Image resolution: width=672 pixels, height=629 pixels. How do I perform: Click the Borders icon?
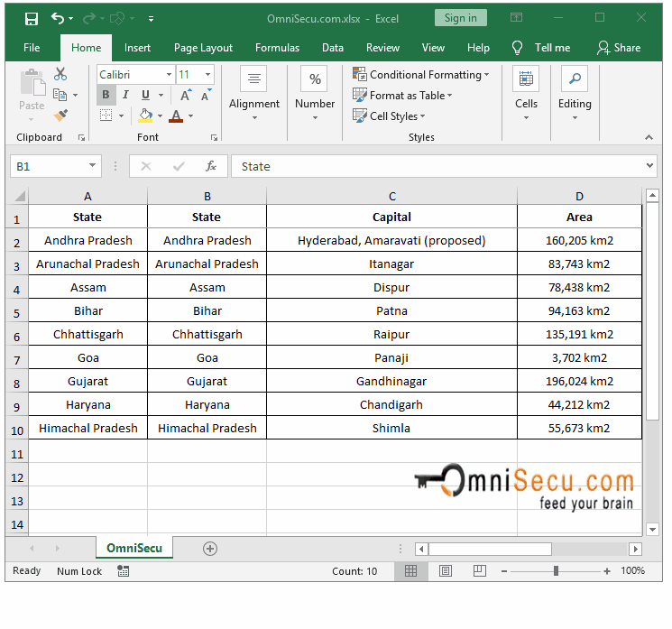tap(106, 116)
